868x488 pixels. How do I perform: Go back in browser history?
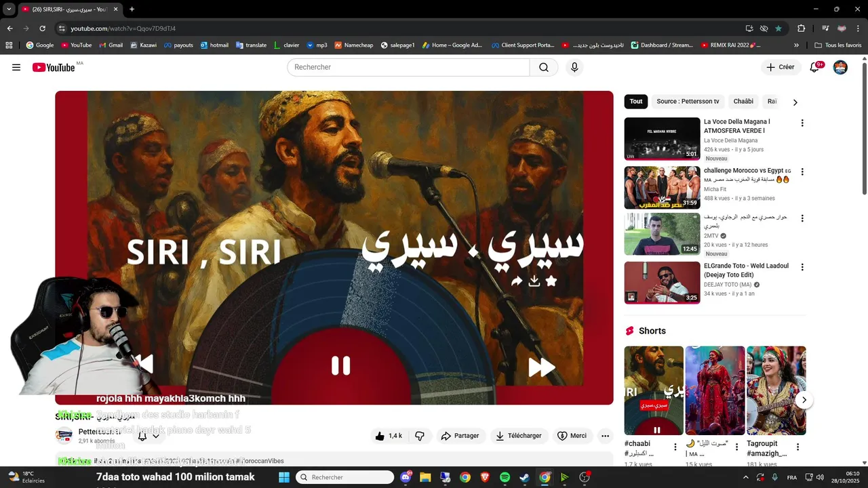(9, 28)
